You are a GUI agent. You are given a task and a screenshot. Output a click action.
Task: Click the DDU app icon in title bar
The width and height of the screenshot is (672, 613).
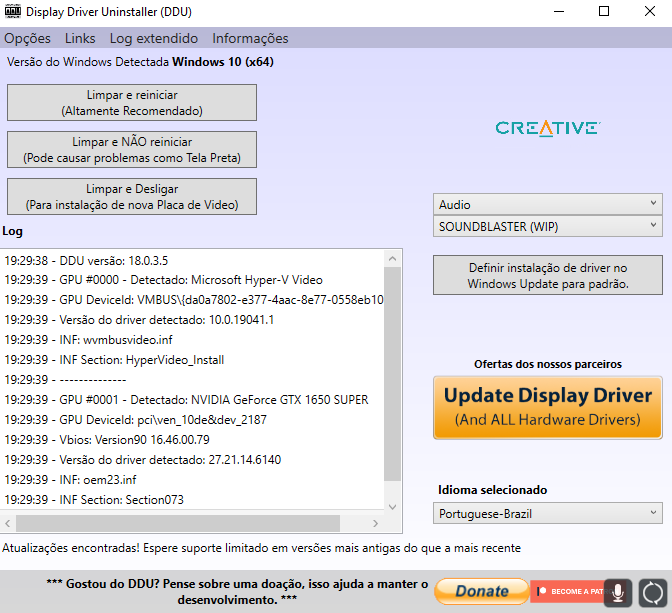[x=13, y=12]
